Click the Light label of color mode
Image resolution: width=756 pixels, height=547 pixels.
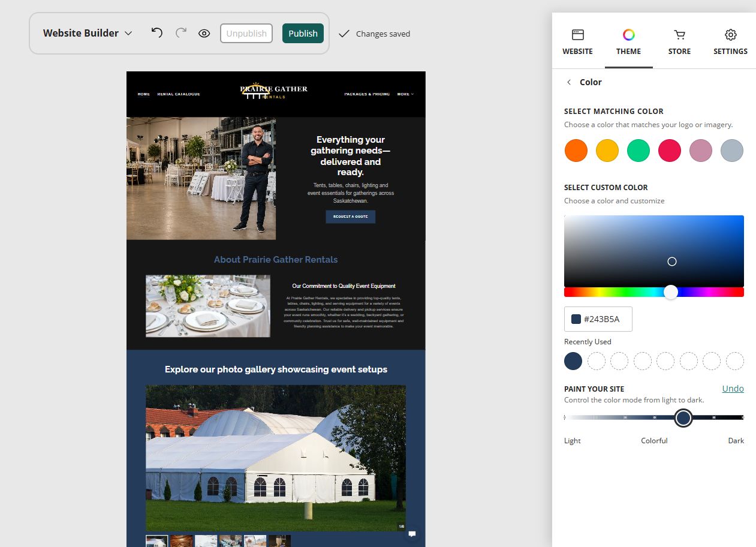coord(573,441)
